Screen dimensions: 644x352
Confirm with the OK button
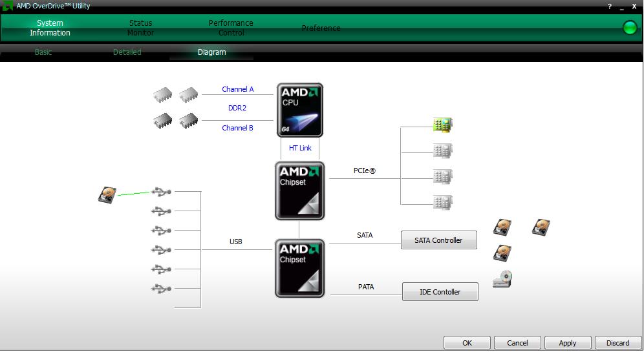click(467, 342)
